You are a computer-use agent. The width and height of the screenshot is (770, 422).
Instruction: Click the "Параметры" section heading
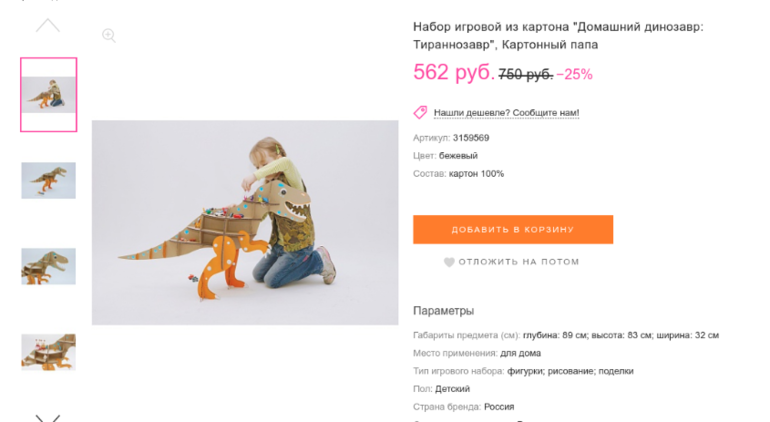[x=443, y=311]
